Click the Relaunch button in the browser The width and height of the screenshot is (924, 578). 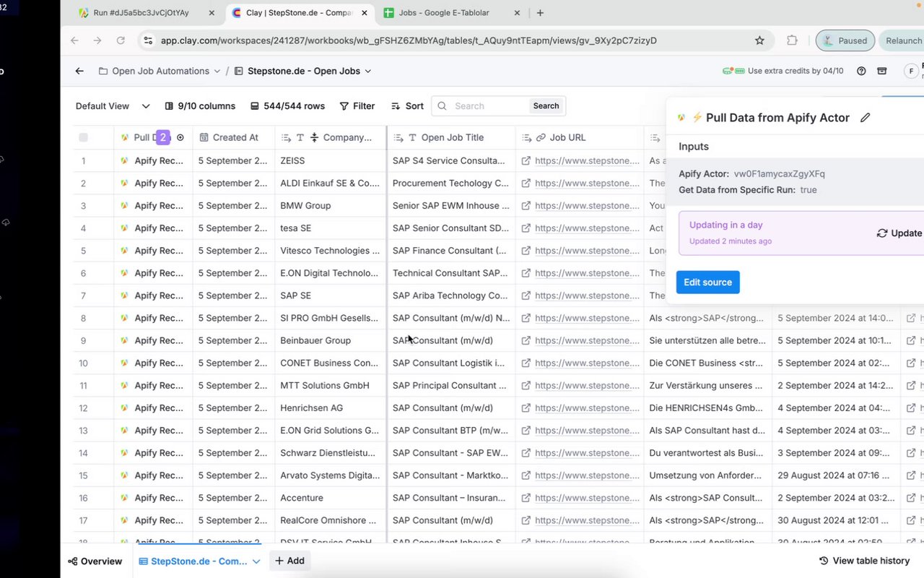point(902,40)
